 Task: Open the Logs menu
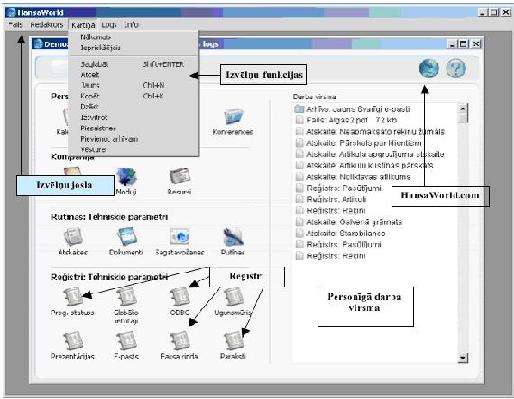click(x=109, y=25)
